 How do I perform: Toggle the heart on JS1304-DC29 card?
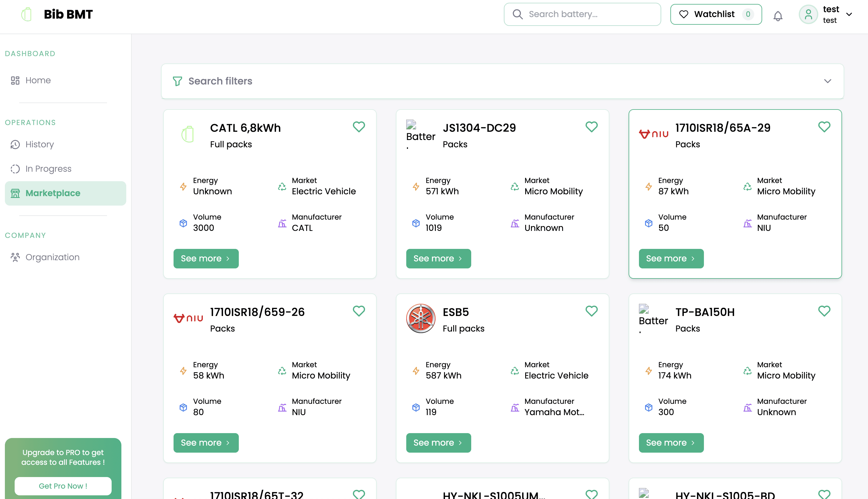click(x=591, y=127)
